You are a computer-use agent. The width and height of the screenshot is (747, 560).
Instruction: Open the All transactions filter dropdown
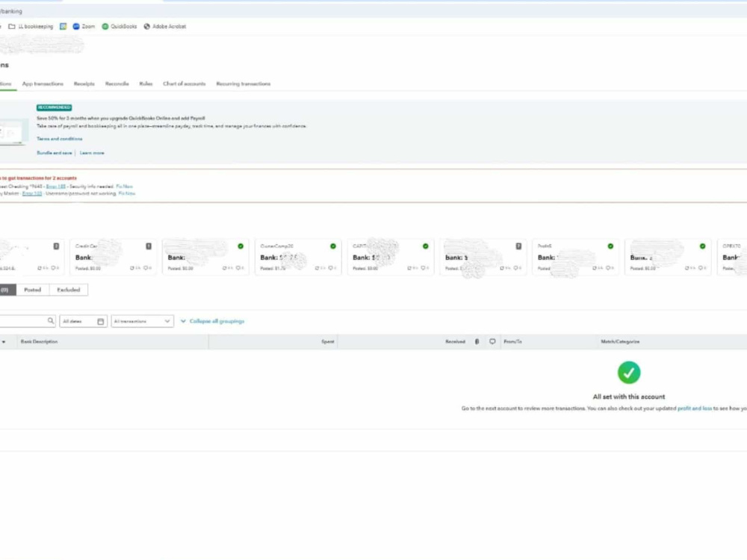click(142, 321)
